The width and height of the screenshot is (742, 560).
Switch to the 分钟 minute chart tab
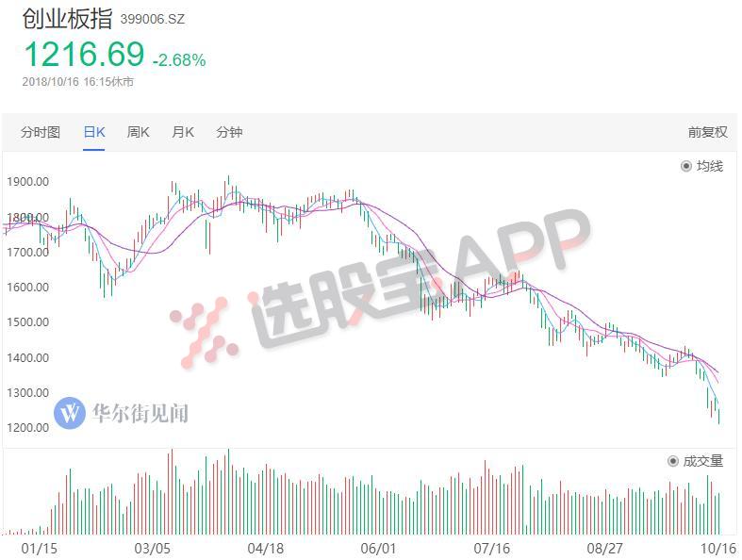click(x=229, y=132)
